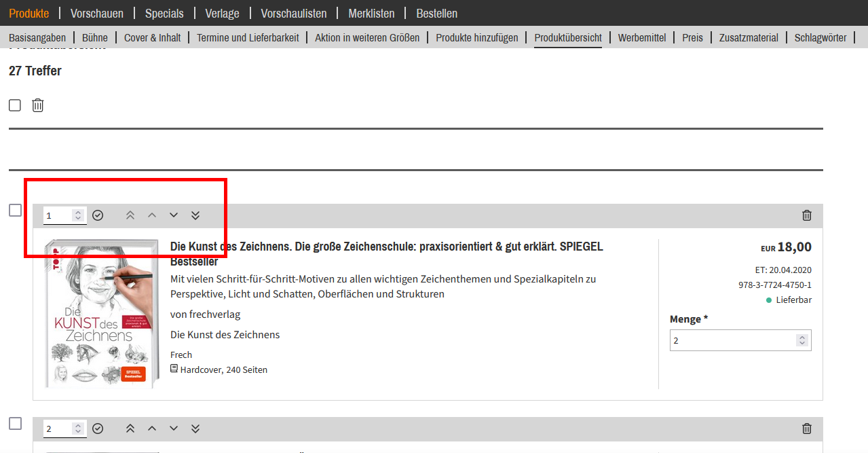Switch to the Preis tab
This screenshot has height=453, width=868.
(693, 37)
